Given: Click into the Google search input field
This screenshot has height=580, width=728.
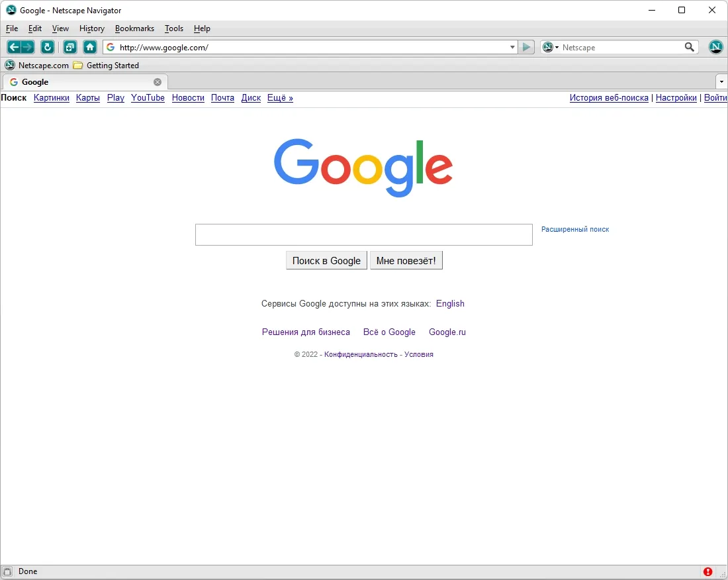Looking at the screenshot, I should (363, 234).
